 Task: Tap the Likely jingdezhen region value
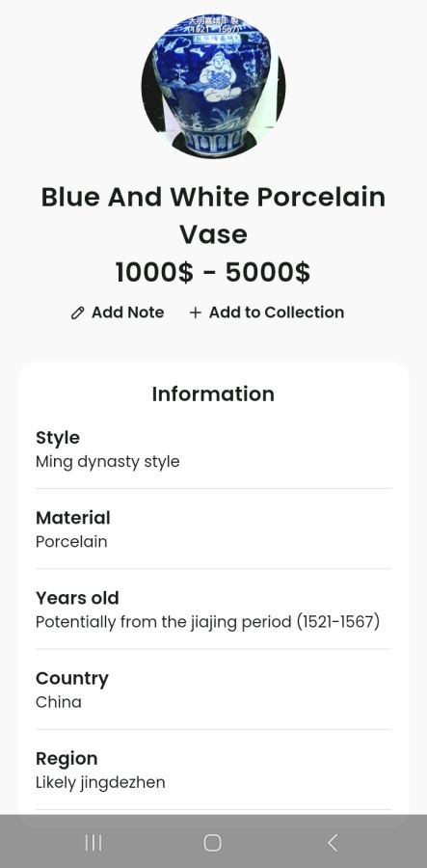(100, 783)
